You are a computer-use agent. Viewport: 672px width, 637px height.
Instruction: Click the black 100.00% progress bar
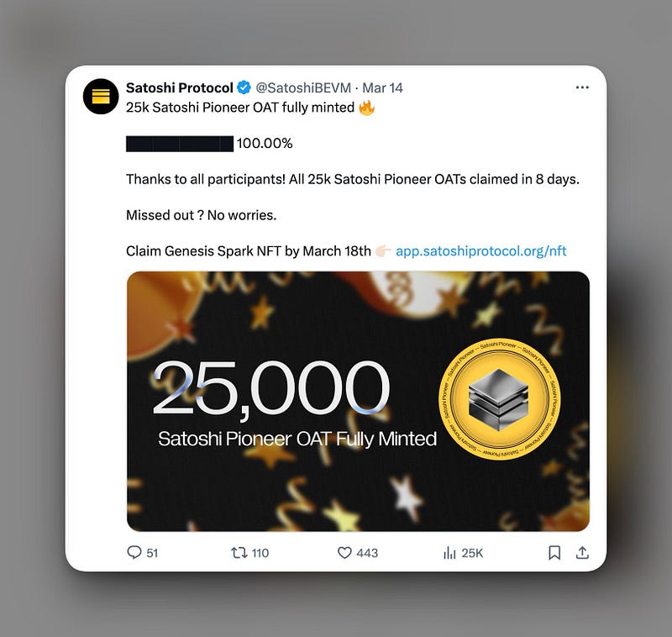(x=180, y=144)
